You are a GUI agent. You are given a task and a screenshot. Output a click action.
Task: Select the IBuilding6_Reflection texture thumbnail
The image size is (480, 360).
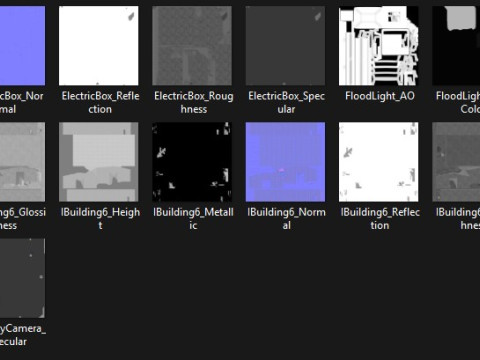[x=379, y=162]
